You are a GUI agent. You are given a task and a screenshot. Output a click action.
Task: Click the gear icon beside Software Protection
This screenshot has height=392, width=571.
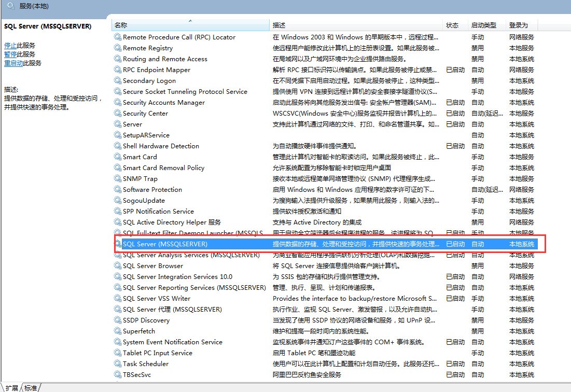pos(117,189)
